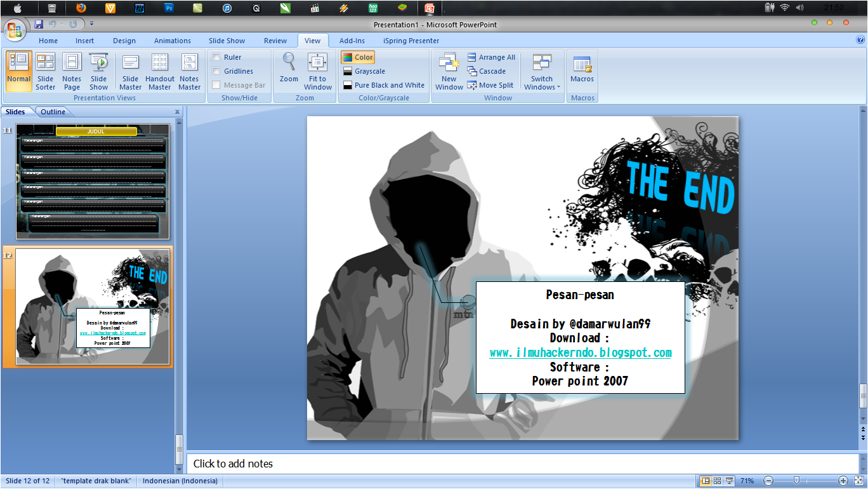Open PowerPoint Help
Image resolution: width=868 pixels, height=489 pixels.
coord(860,40)
